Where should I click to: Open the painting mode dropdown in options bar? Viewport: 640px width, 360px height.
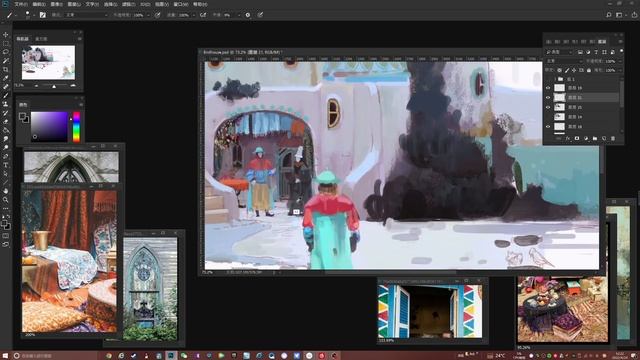point(85,15)
